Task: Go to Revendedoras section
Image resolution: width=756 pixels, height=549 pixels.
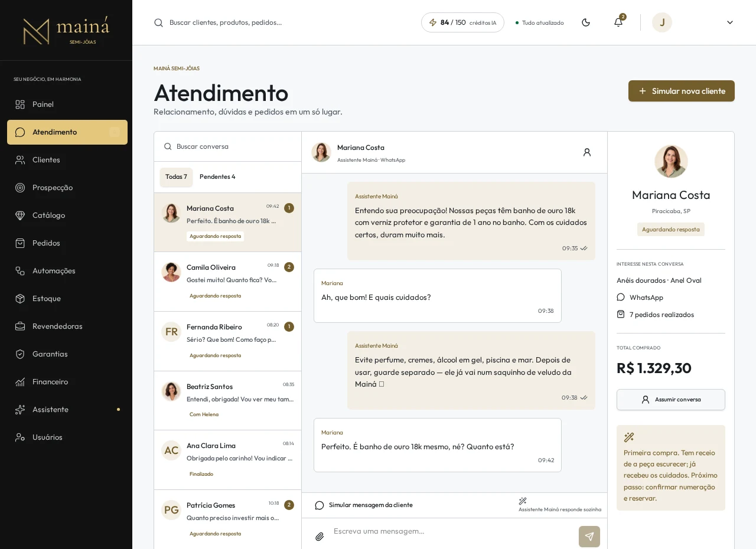Action: coord(67,326)
